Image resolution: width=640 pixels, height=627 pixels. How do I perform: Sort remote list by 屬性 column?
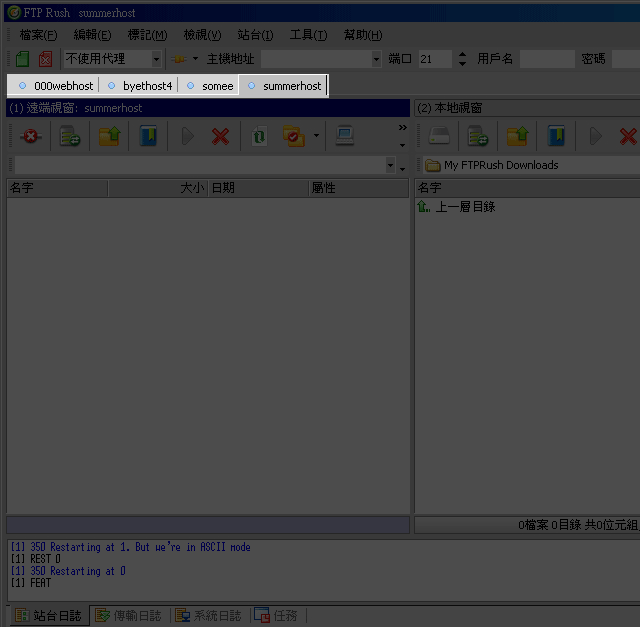click(358, 188)
